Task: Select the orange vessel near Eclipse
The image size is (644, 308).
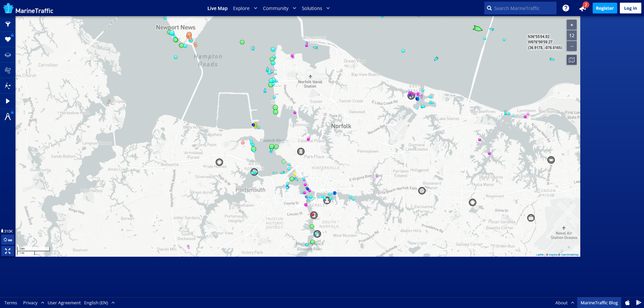Action: (109, 101)
